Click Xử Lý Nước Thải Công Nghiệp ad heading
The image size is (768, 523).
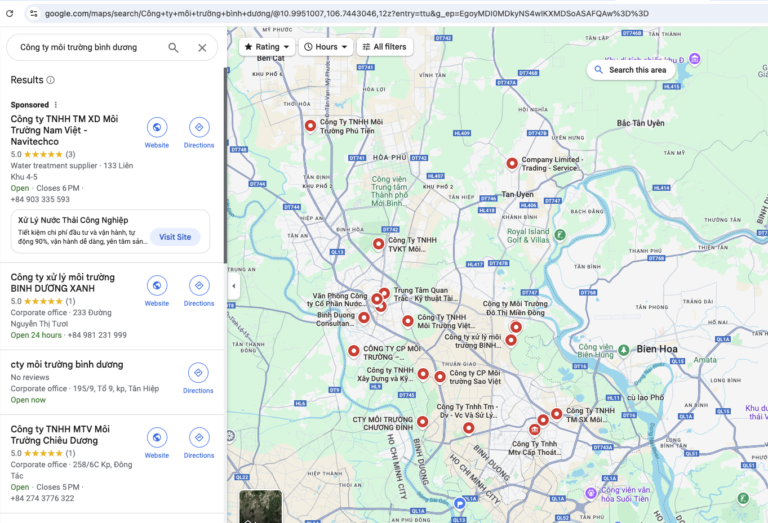coord(73,220)
